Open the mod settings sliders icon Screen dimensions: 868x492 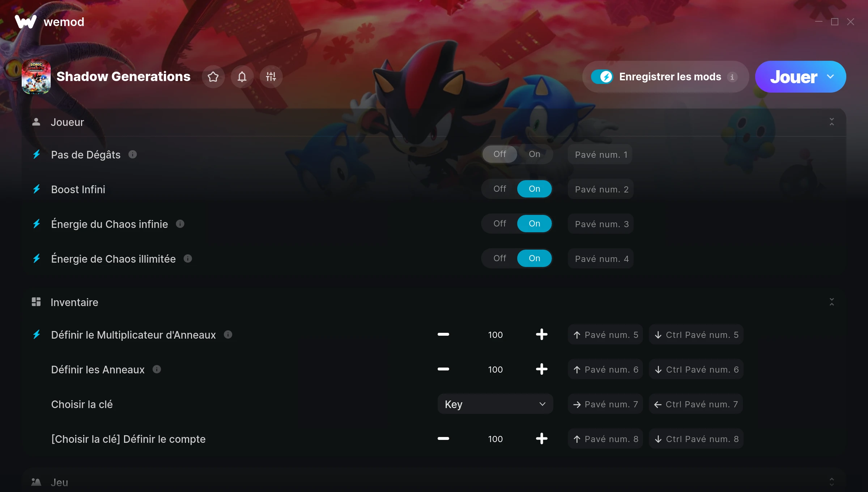(x=271, y=77)
